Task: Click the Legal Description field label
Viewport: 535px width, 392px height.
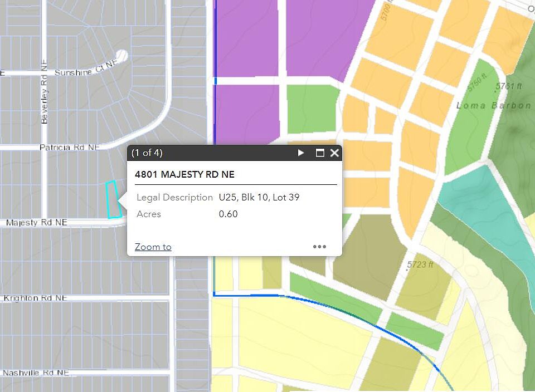Action: [x=174, y=197]
